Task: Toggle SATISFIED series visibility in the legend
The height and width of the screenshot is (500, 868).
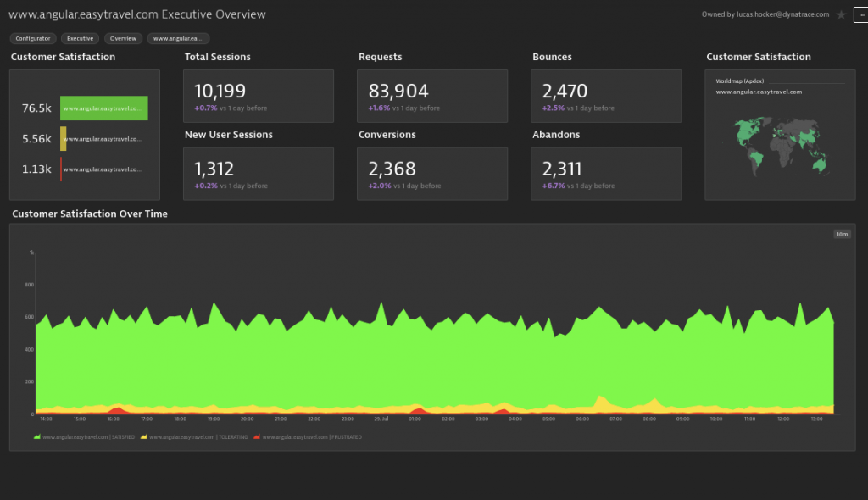Action: click(36, 436)
